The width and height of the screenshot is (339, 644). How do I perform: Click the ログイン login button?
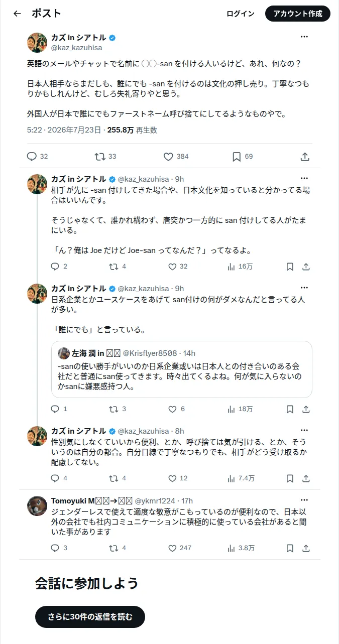[x=241, y=14]
